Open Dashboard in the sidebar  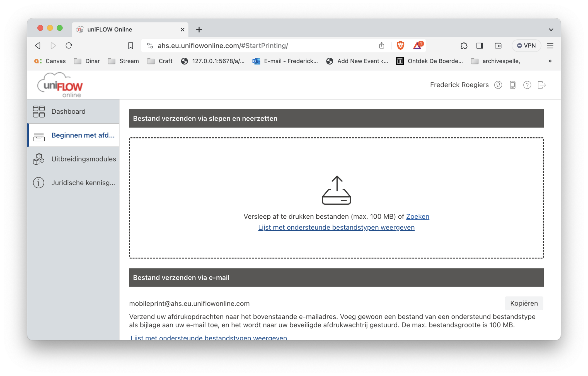(x=68, y=111)
